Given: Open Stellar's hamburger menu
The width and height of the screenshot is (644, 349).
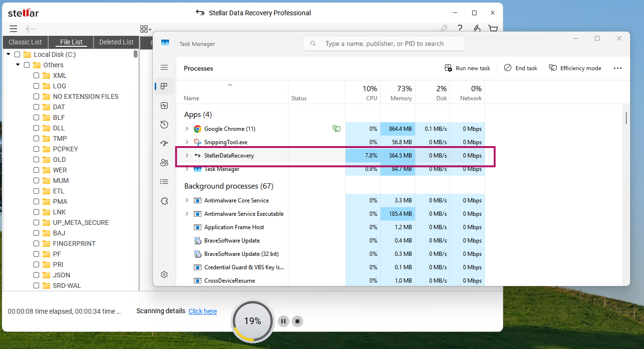Looking at the screenshot, I should 13,29.
